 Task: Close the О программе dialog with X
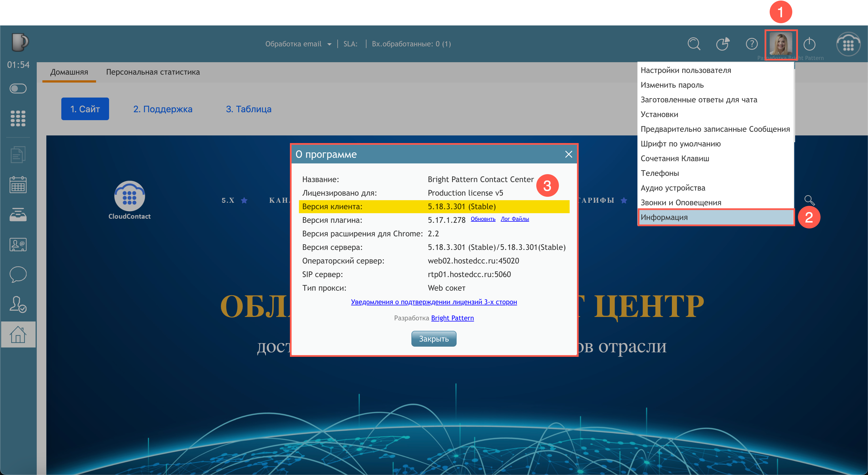coord(568,154)
